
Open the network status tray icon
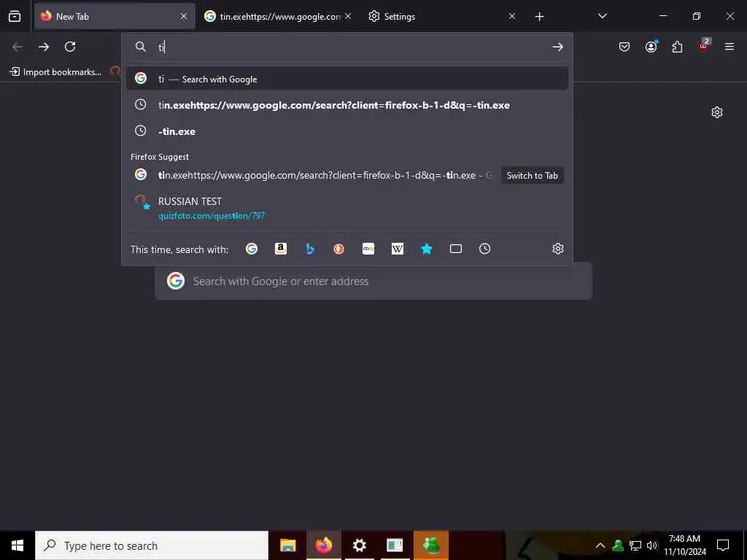635,545
